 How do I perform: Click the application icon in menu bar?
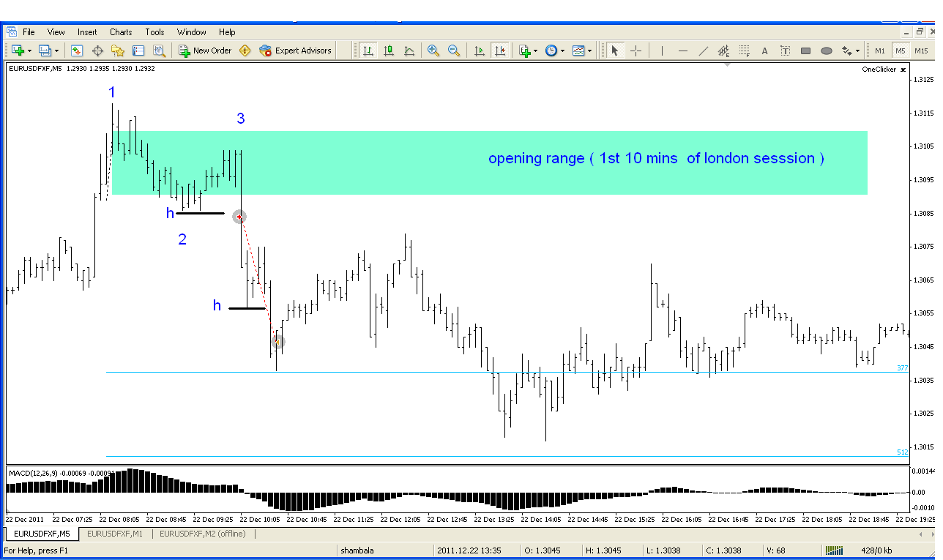point(11,32)
